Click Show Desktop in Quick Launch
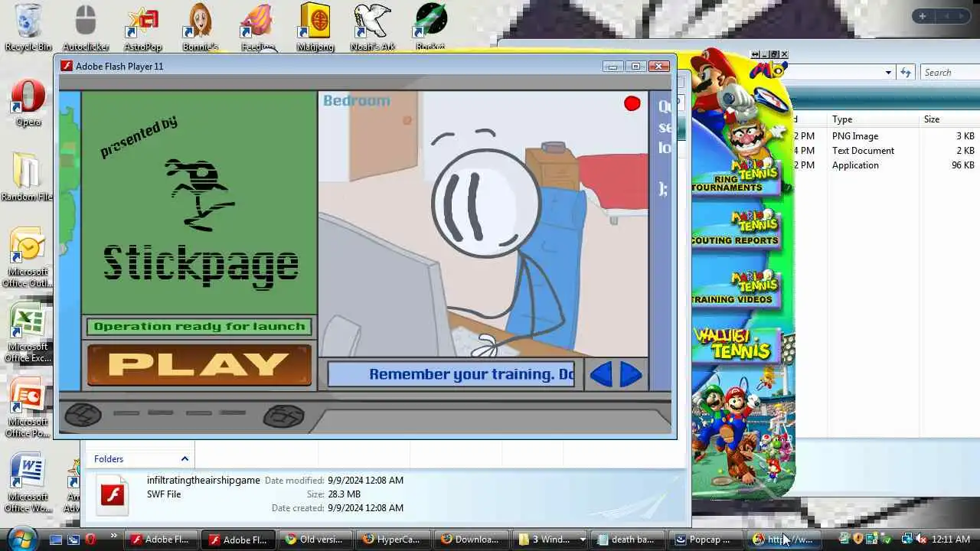This screenshot has width=980, height=551. (x=56, y=540)
